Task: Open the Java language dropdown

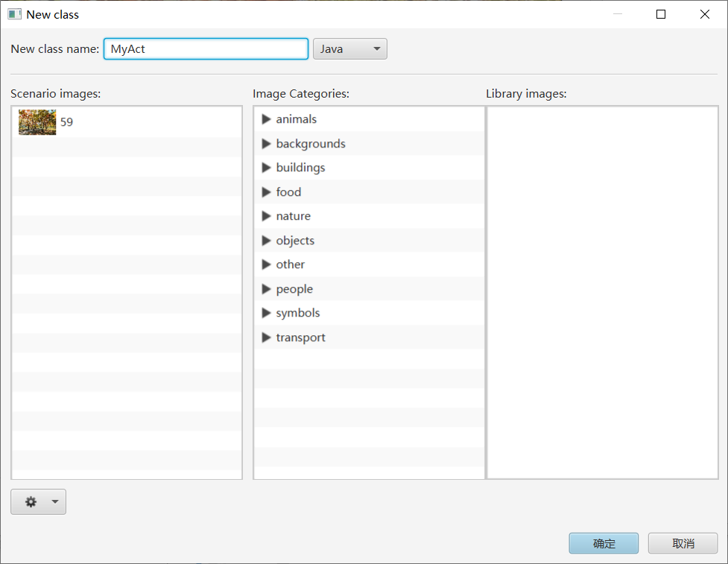Action: point(349,49)
